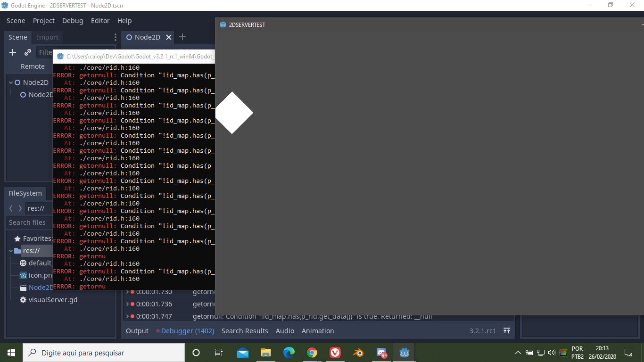Screen dimensions: 644x362
Task: Switch to the Import tab
Action: point(47,37)
